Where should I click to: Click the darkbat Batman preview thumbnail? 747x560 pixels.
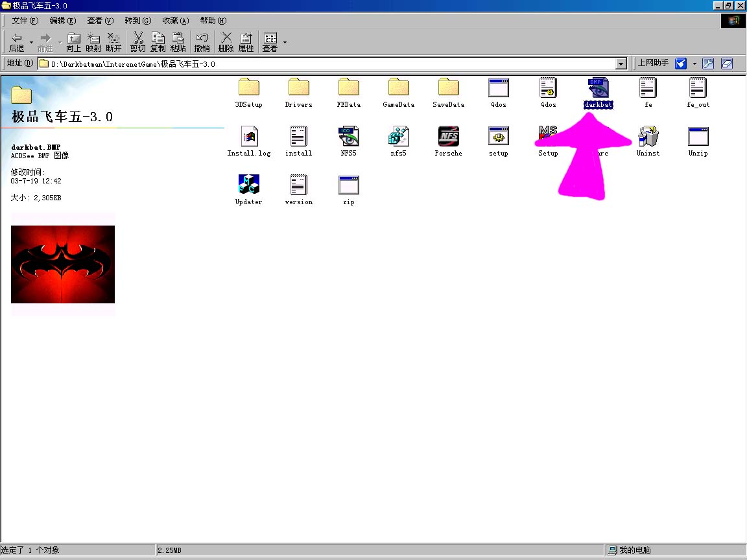[x=63, y=264]
